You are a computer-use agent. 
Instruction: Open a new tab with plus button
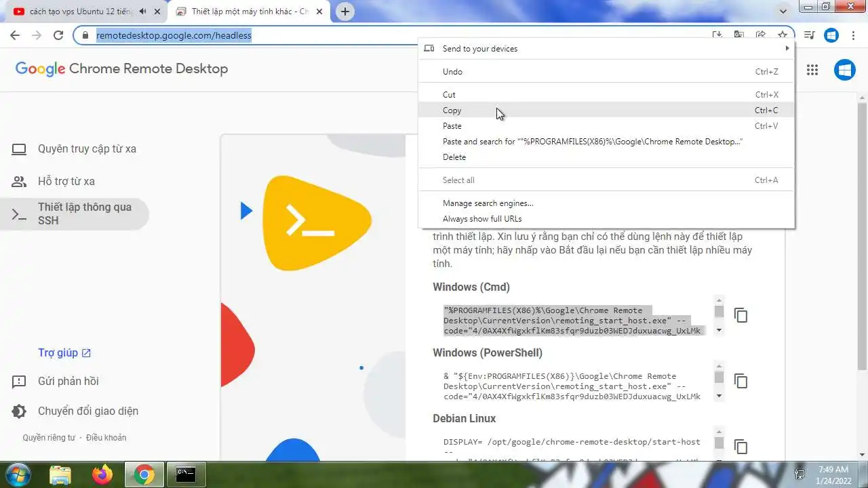pos(345,12)
